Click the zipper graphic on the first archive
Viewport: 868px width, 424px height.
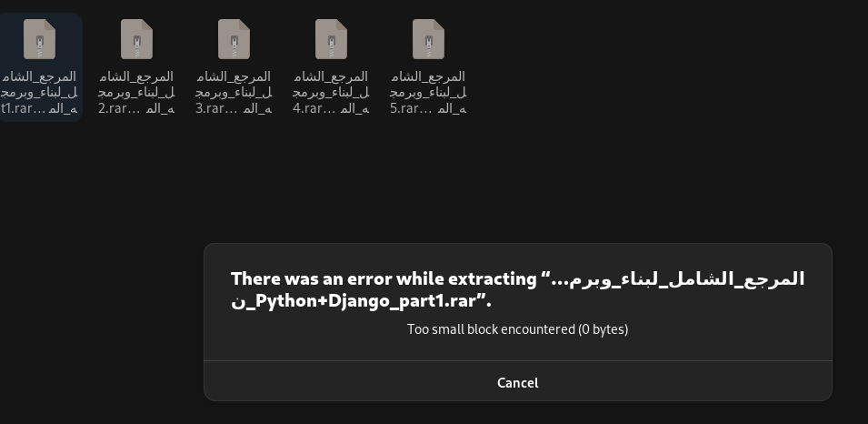point(39,46)
